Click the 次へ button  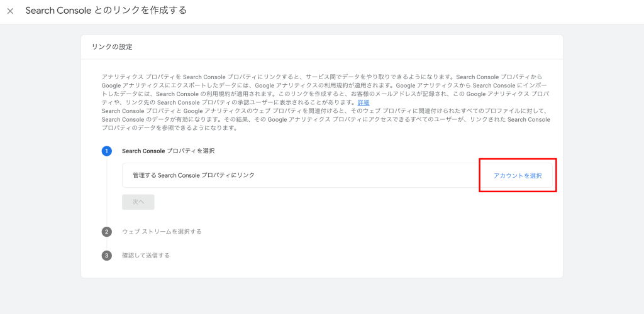coord(138,202)
